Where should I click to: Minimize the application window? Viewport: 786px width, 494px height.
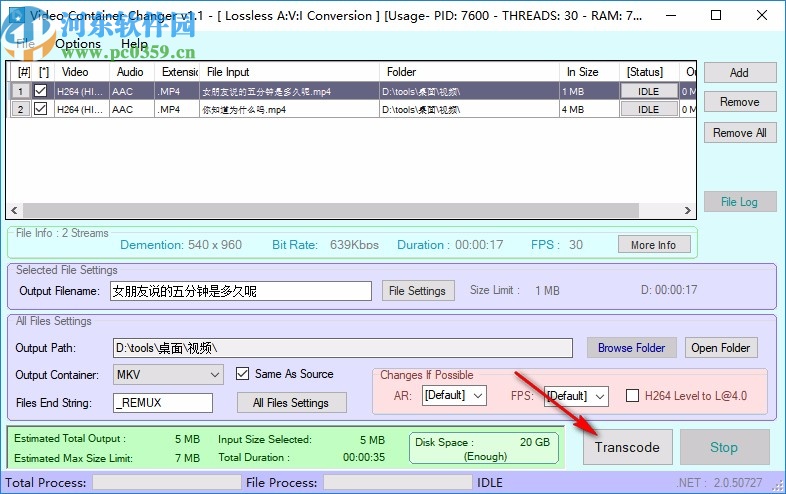[671, 16]
